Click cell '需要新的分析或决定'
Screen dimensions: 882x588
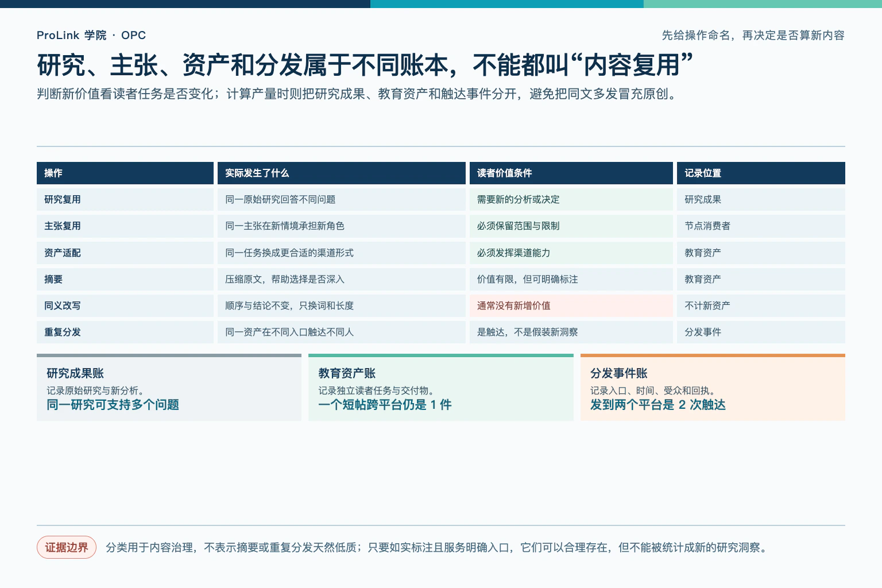pos(571,199)
